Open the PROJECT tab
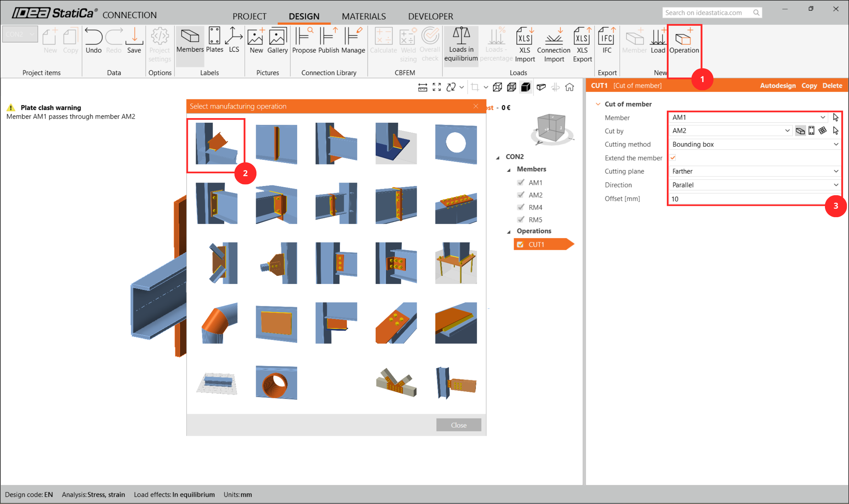This screenshot has height=504, width=849. point(249,16)
